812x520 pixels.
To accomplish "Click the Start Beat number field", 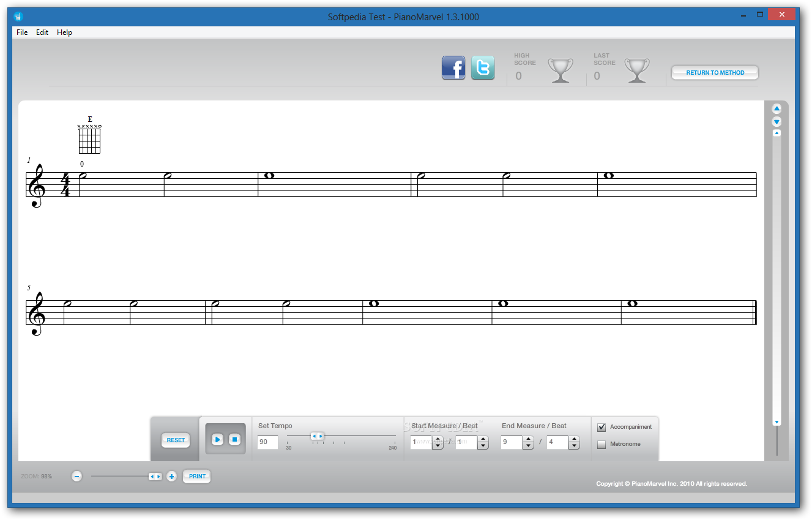I will coord(466,442).
